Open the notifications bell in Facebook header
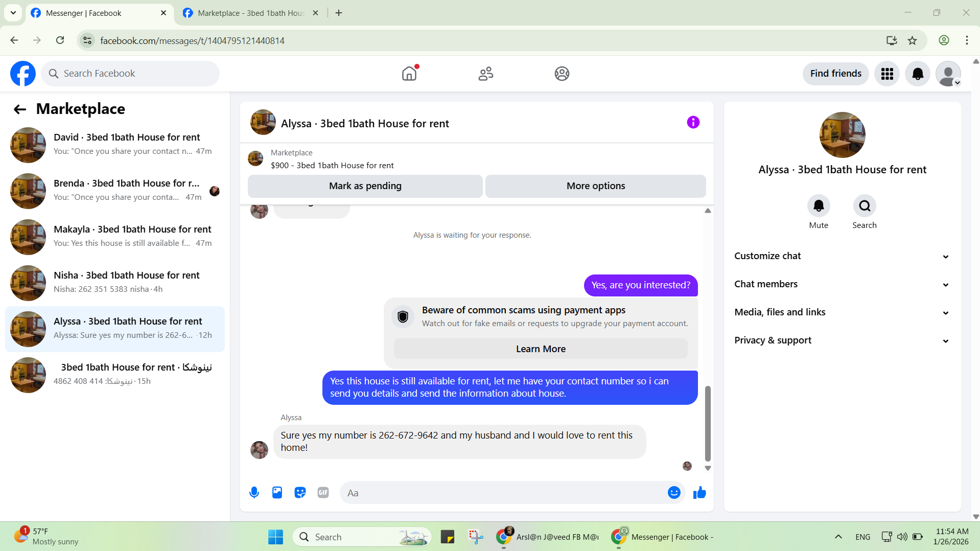The height and width of the screenshot is (551, 980). 918,74
